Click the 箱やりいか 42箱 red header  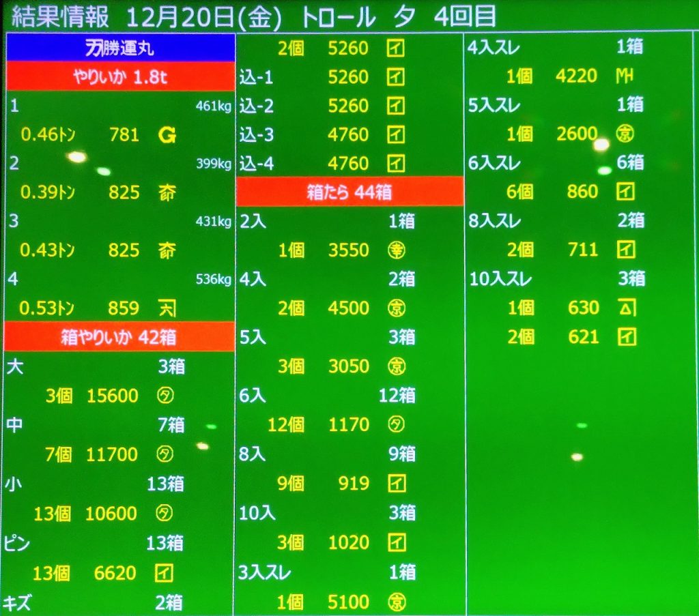point(119,338)
